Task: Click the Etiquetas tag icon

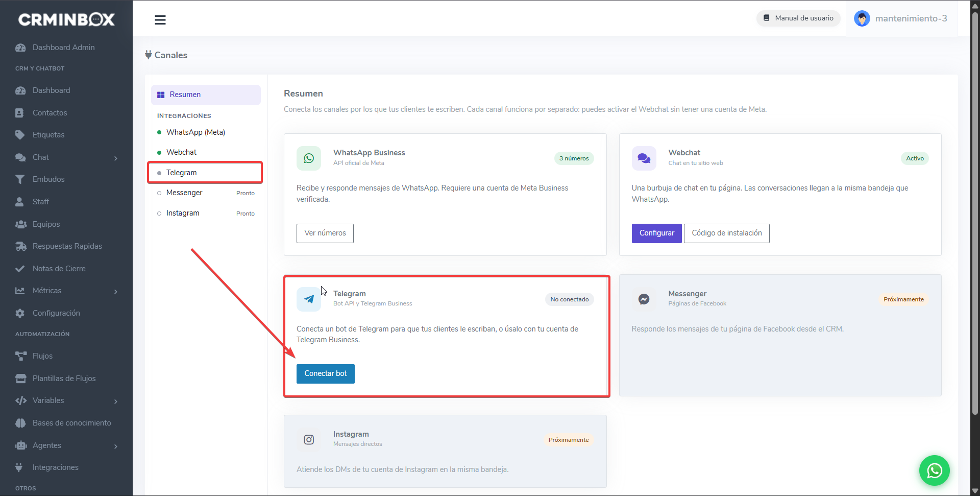Action: tap(20, 135)
